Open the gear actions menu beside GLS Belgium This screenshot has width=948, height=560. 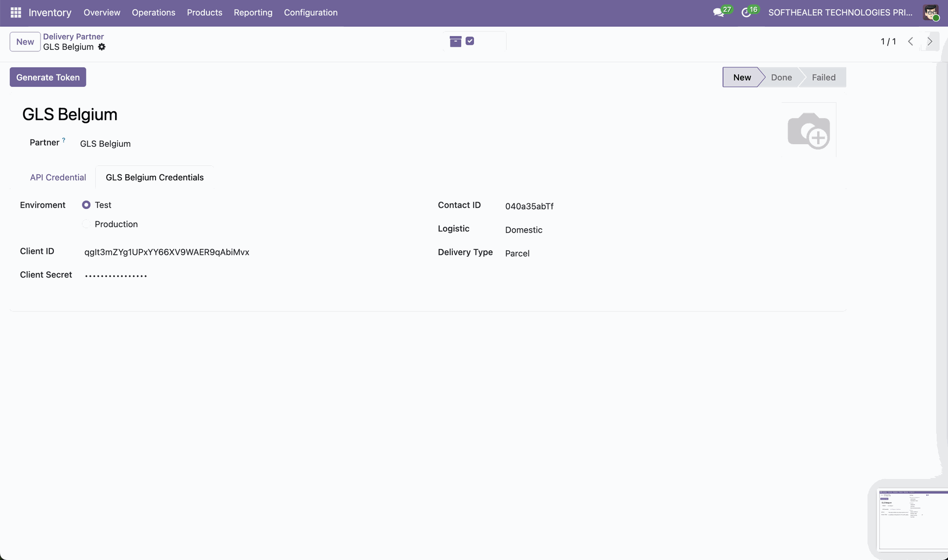click(102, 47)
